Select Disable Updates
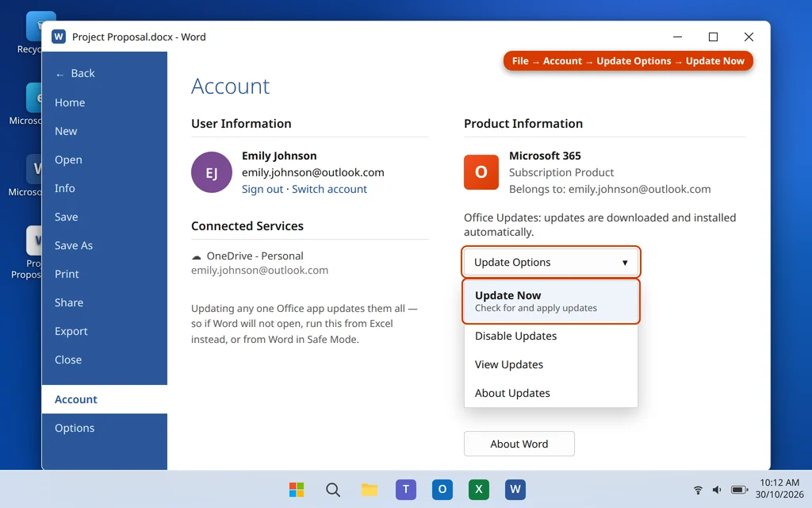 pos(551,336)
